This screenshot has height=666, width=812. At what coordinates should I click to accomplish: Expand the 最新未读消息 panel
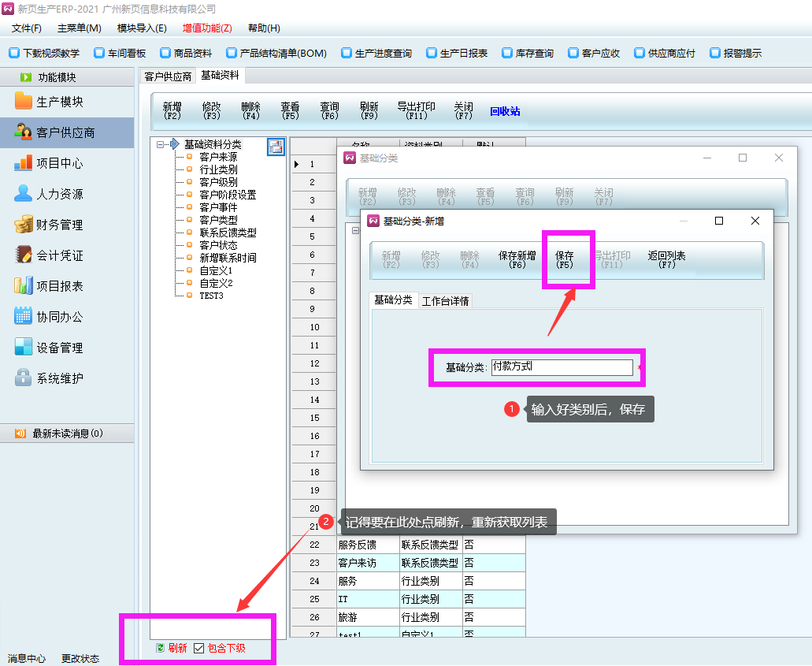[x=20, y=433]
